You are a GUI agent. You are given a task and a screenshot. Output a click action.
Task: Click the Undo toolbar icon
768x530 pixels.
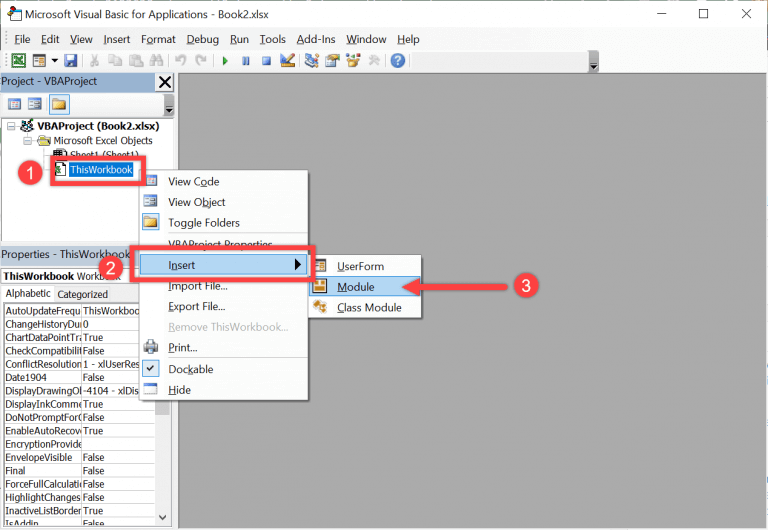(x=181, y=61)
